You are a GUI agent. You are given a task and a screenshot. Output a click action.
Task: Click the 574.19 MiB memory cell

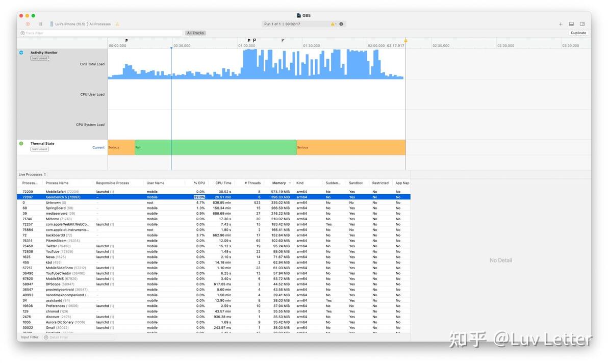click(x=280, y=192)
